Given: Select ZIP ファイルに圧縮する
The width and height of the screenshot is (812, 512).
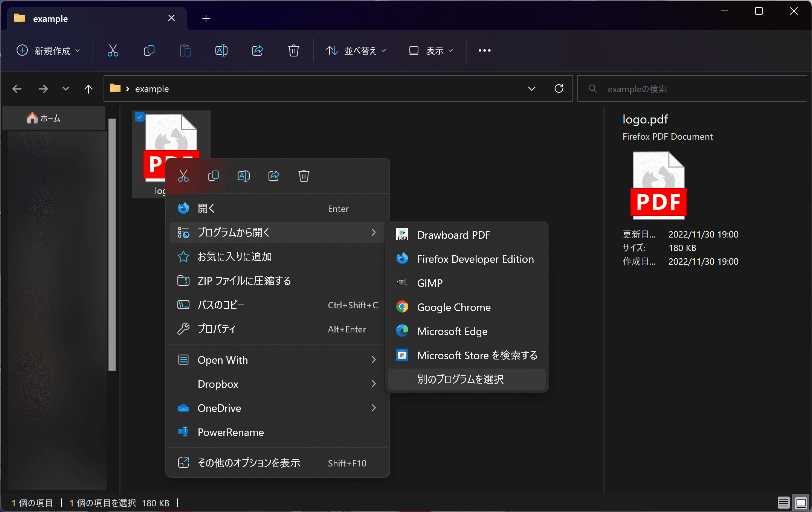Looking at the screenshot, I should coord(278,281).
